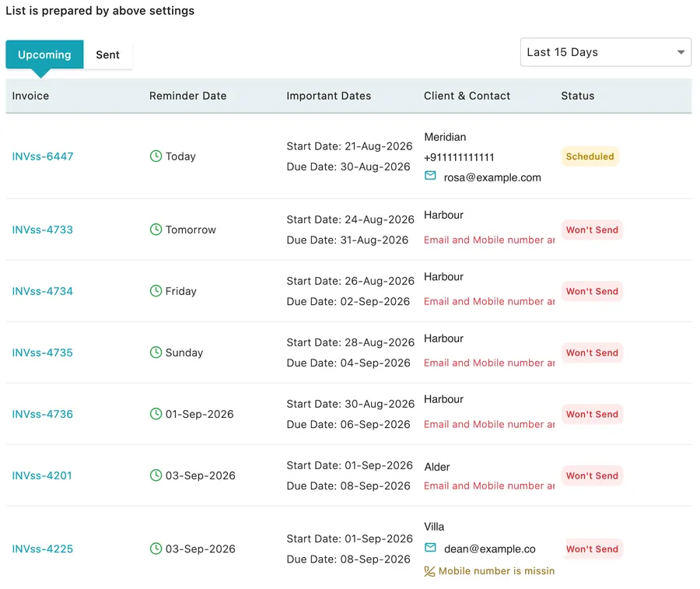Click Won't Send badge for INVss-4735
Screen dimensions: 700x589
(592, 352)
